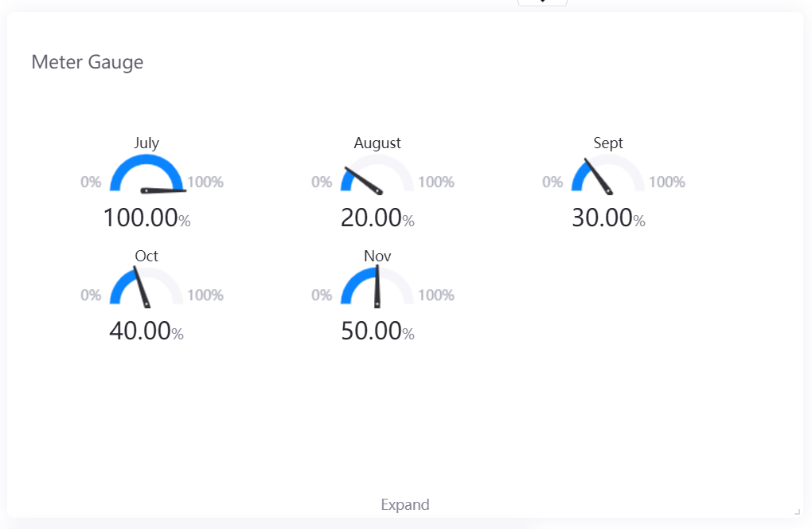
Task: Click the Nov gauge dial
Action: (377, 288)
